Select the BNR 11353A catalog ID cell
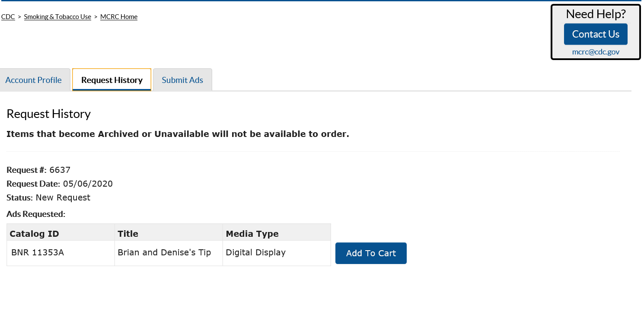644x318 pixels. pos(38,252)
